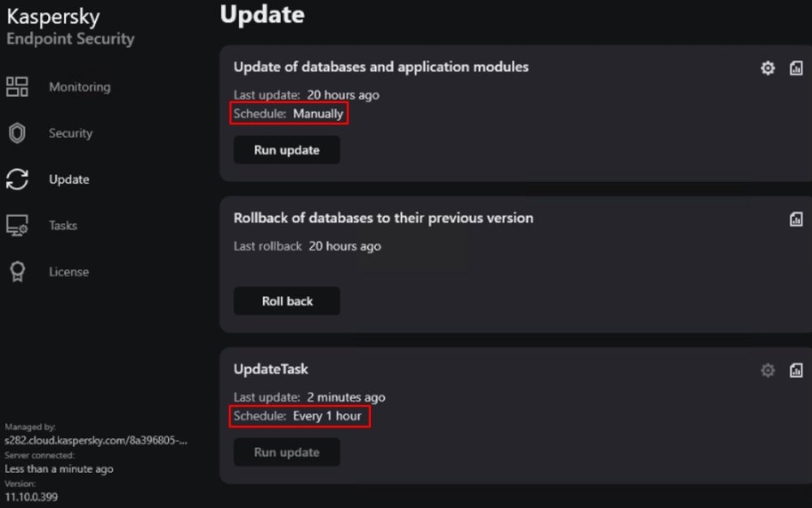Click Run update under UpdateTask

(287, 453)
